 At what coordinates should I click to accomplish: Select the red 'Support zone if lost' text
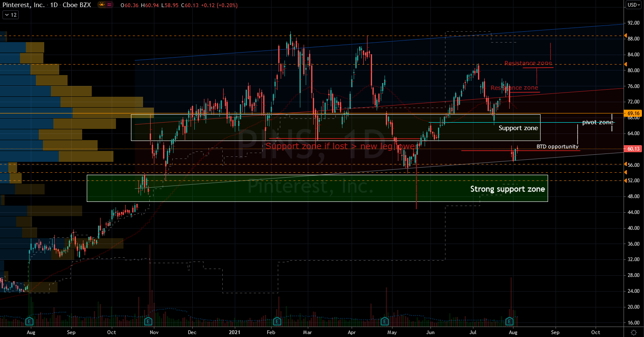point(341,146)
